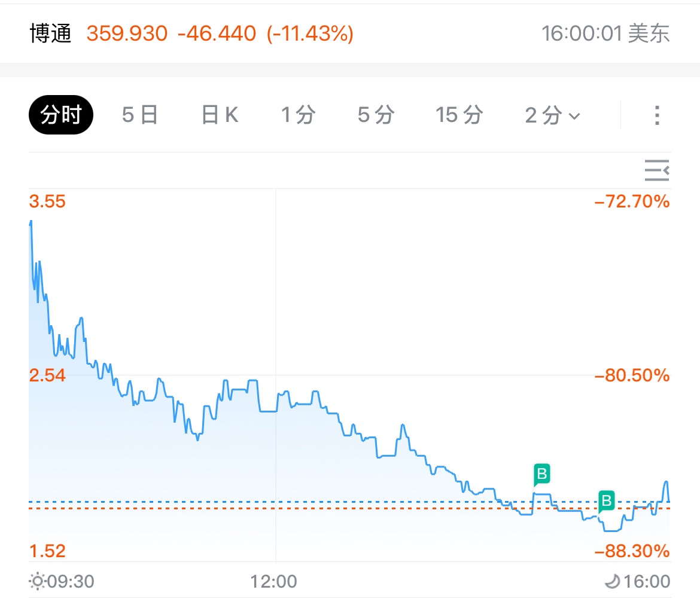Click the sun icon at market open
Screen dimensions: 700x602
[x=37, y=580]
